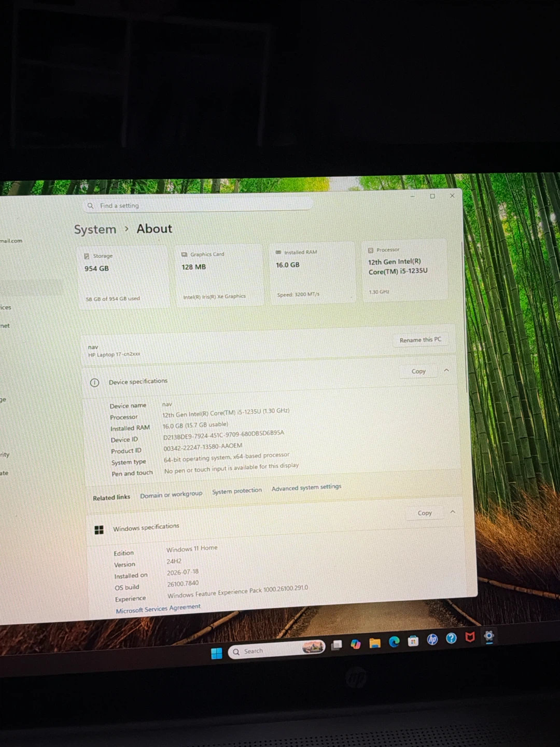
Task: Click Rename this PC button
Action: (x=421, y=340)
